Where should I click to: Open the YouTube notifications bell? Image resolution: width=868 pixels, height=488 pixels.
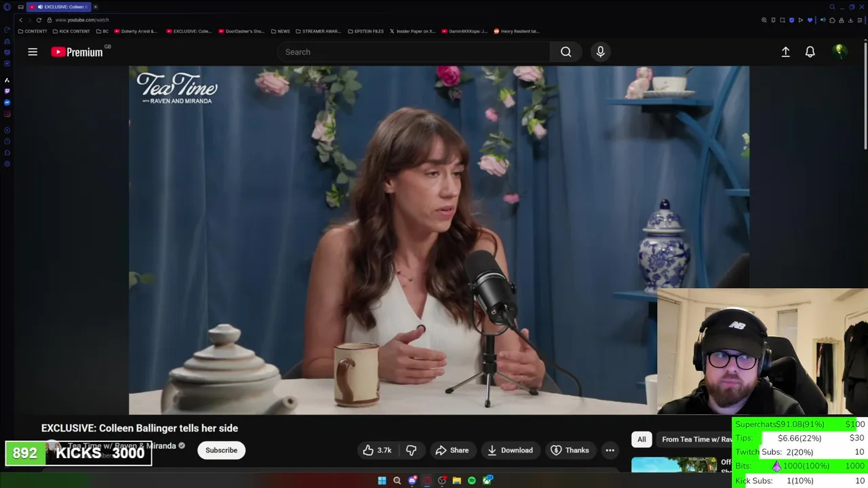810,52
